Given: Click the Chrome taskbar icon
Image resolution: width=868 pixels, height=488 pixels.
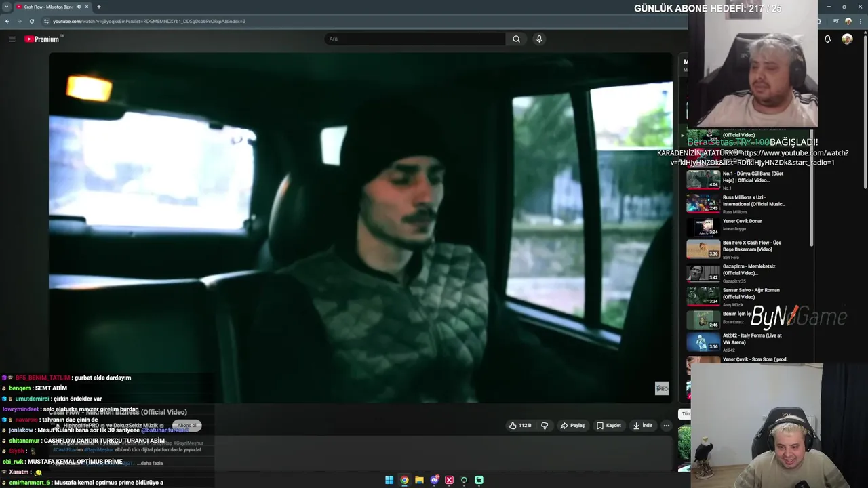Looking at the screenshot, I should (404, 480).
